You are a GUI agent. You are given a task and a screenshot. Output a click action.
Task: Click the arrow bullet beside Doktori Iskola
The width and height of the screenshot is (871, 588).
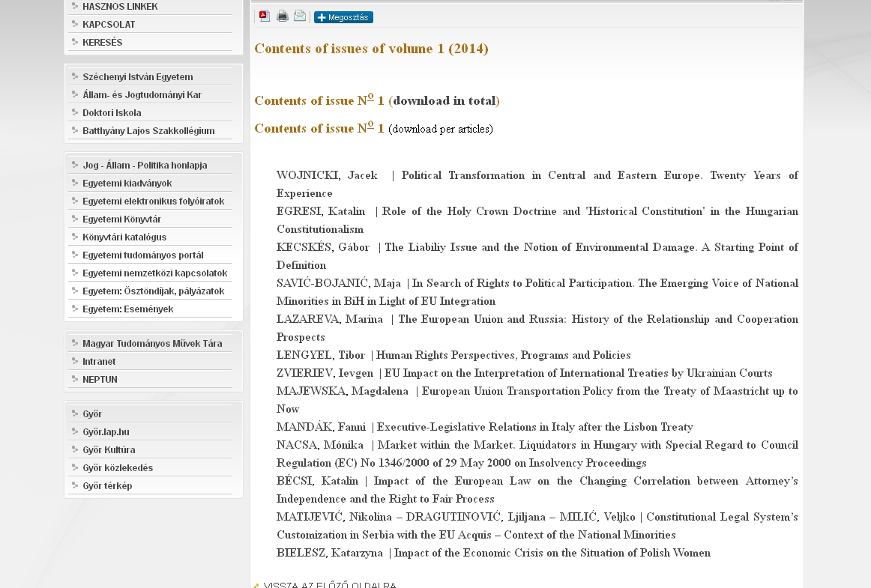click(x=75, y=112)
